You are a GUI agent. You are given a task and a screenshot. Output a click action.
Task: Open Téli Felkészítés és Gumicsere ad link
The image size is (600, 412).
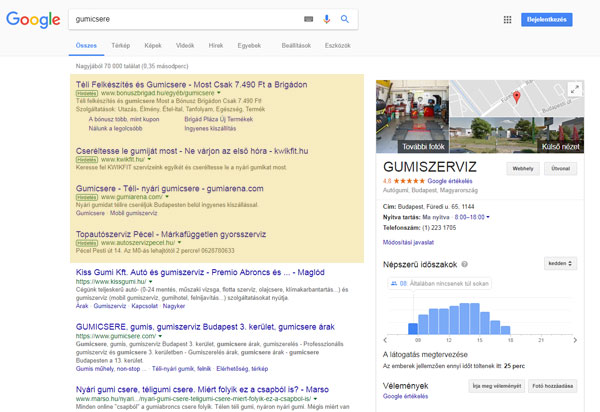(x=191, y=85)
